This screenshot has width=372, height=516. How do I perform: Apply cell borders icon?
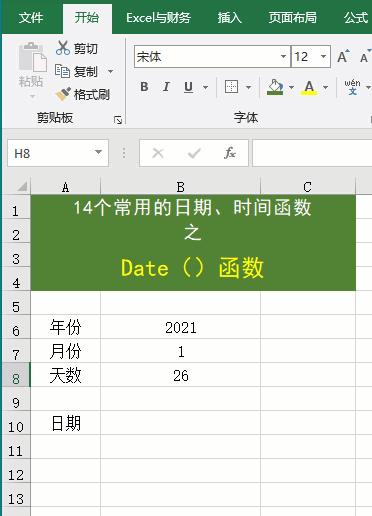(231, 87)
